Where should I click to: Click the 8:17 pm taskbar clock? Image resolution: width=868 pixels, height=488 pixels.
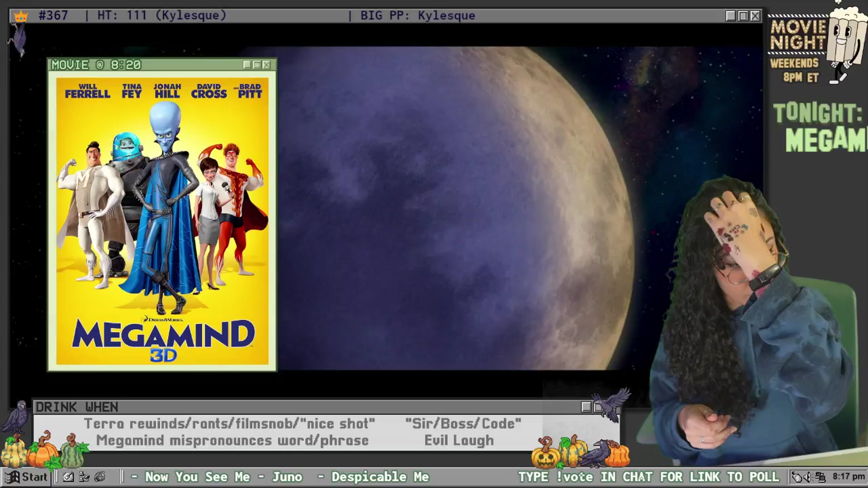[849, 476]
